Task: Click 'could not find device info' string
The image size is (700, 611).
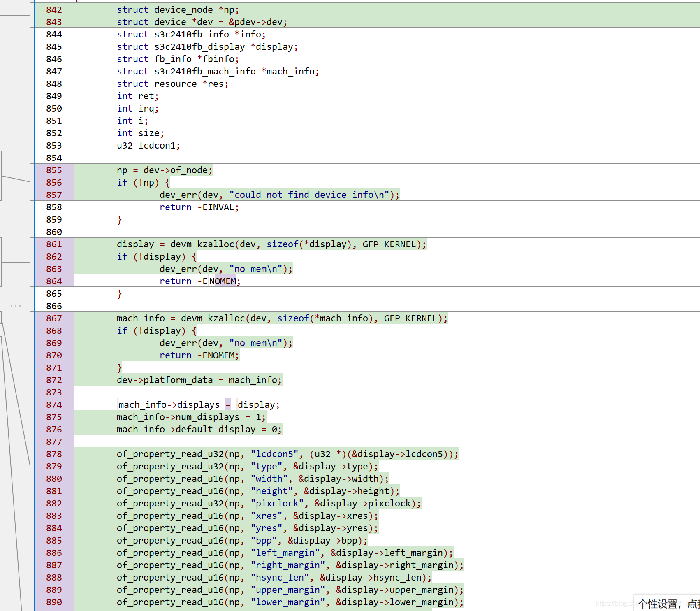Action: pos(309,195)
